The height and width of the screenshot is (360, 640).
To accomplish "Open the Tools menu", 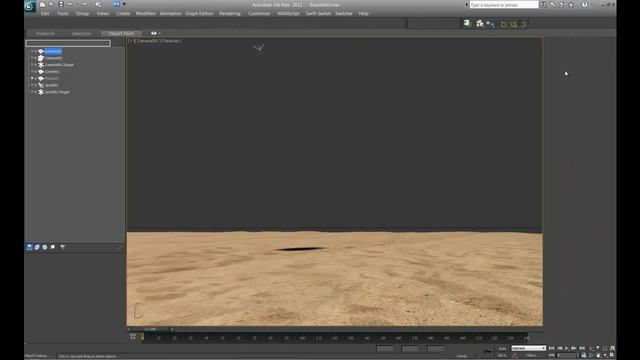I will point(62,13).
